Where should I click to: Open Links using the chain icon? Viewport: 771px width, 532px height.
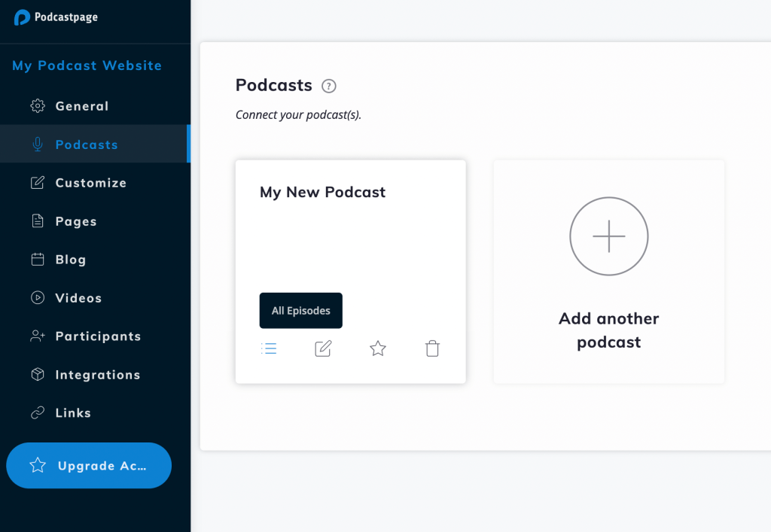36,412
